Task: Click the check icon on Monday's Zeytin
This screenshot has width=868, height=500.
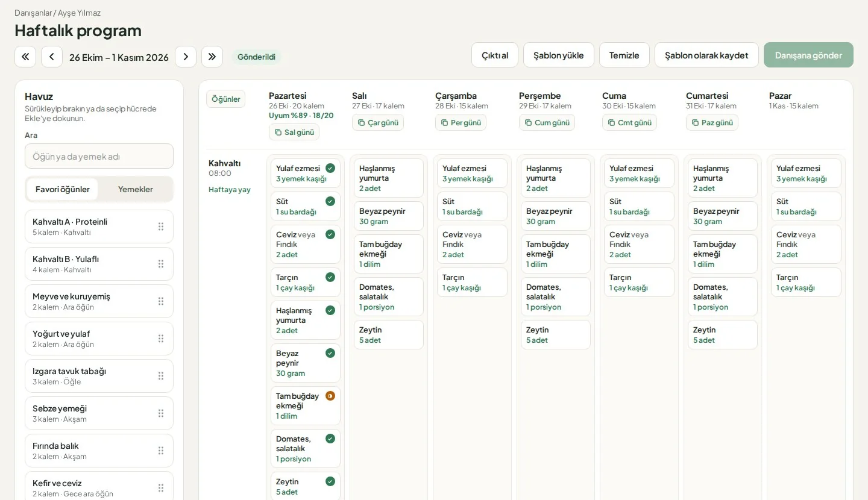Action: click(330, 481)
